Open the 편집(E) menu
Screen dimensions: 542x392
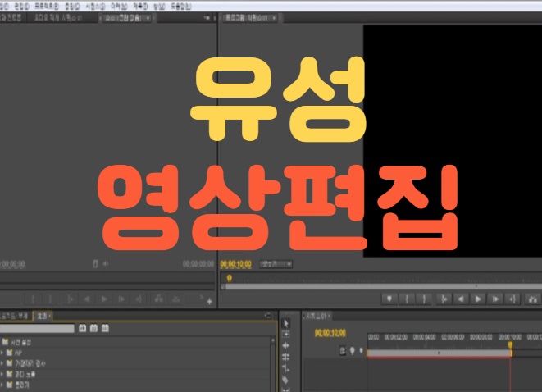21,7
